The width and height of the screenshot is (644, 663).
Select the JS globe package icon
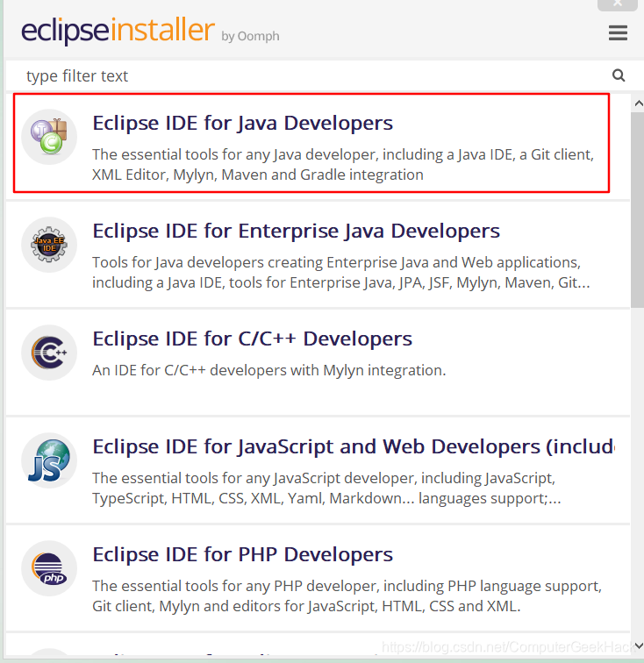pos(49,460)
